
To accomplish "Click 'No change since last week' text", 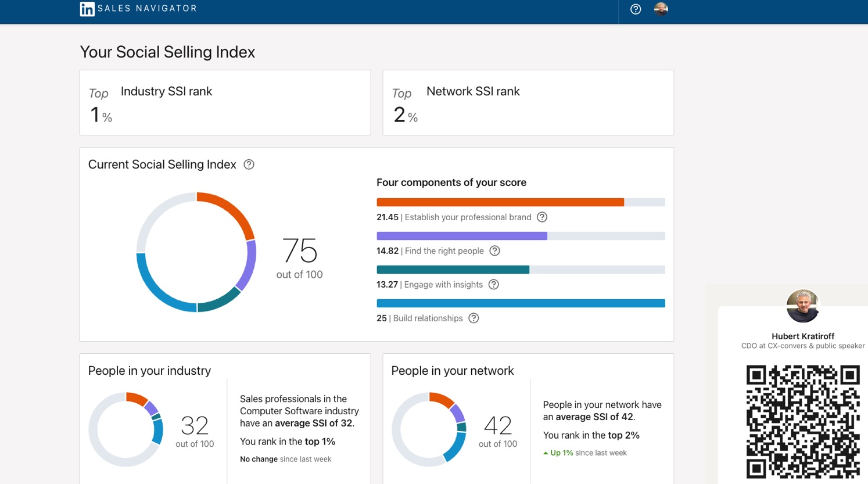I will coord(286,459).
